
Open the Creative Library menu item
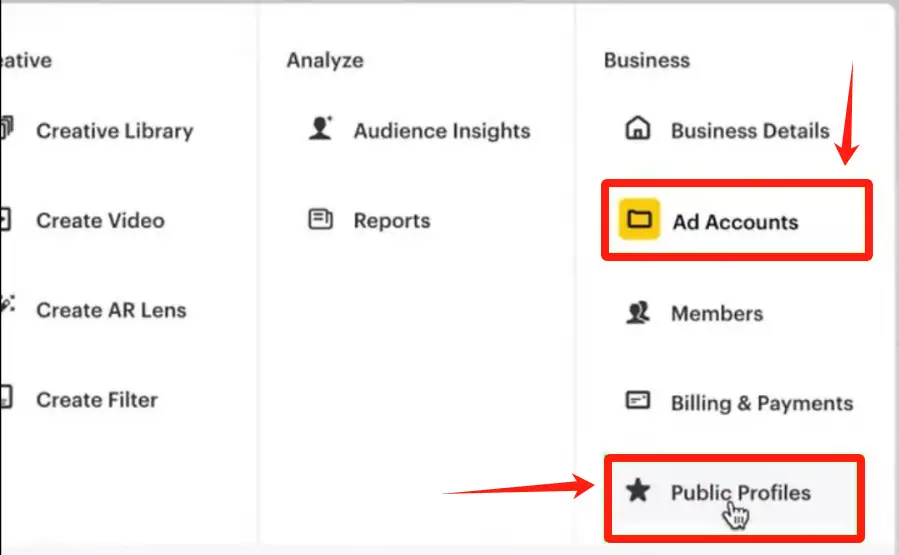coord(115,131)
